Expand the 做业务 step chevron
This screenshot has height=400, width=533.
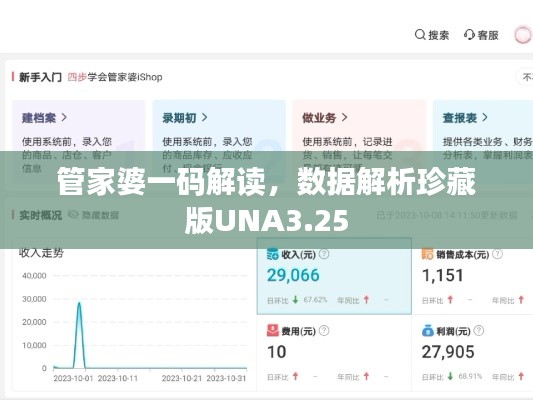344,118
